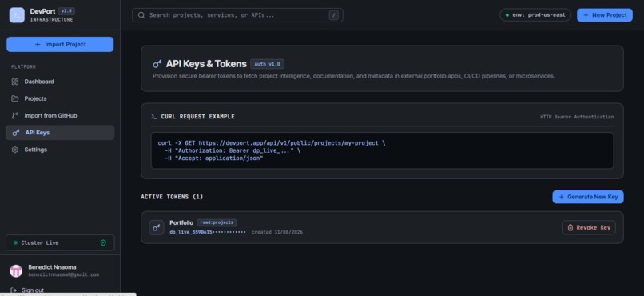Viewport: 644px width, 296px height.
Task: Click the Import from GitHub branch icon
Action: pos(15,115)
